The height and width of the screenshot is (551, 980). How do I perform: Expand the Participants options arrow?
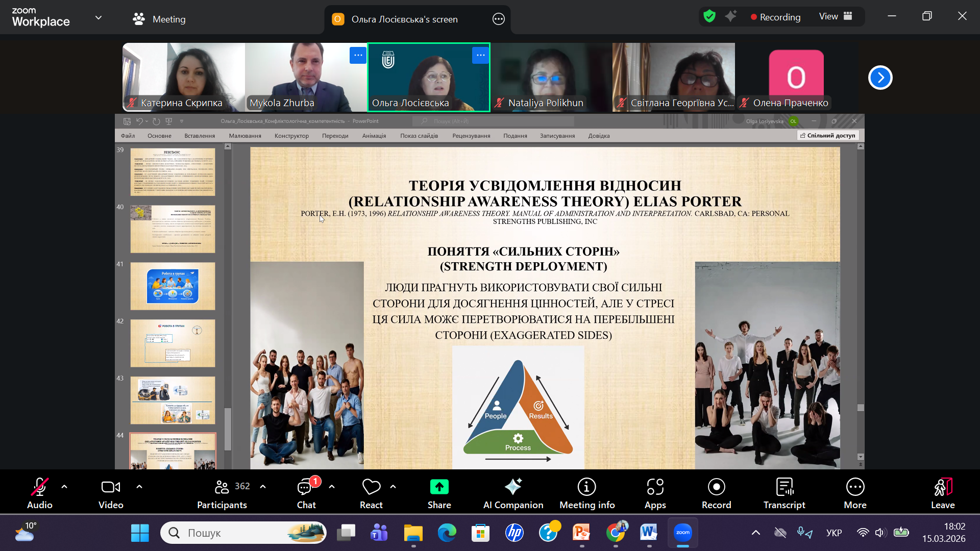[x=263, y=487]
